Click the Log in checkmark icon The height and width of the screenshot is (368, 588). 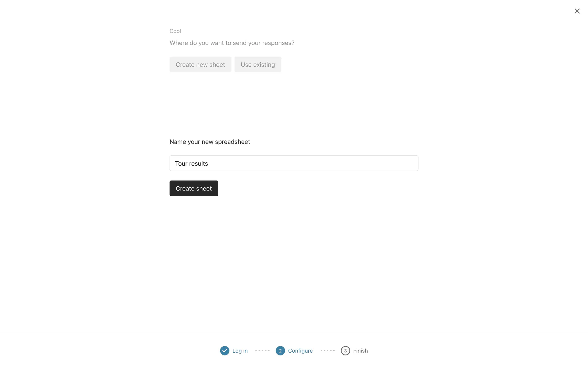(x=224, y=351)
